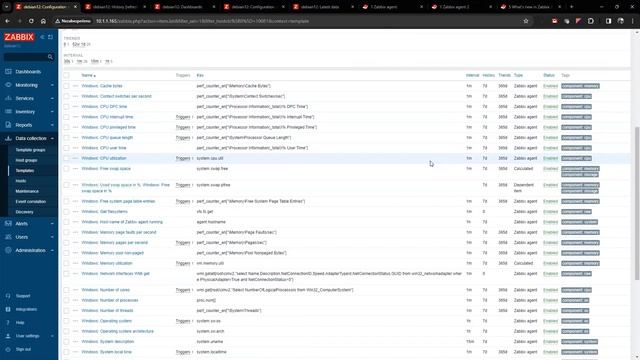Click the hide sidebar icon beside collapse

[x=50, y=37]
